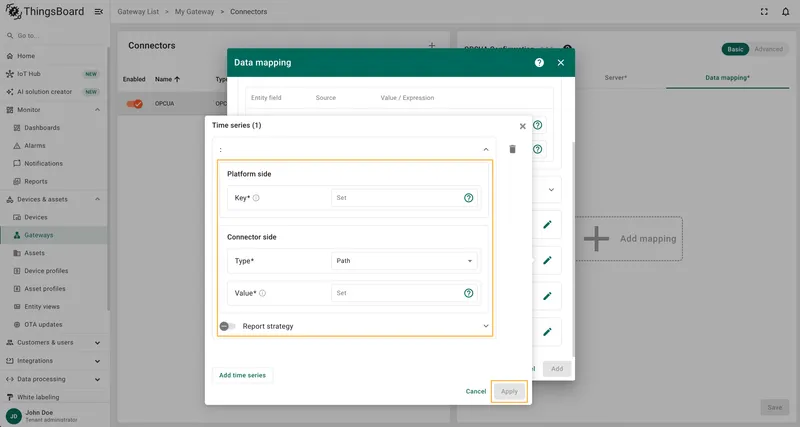Click the Add mapping box
The width and height of the screenshot is (800, 427).
(x=629, y=239)
